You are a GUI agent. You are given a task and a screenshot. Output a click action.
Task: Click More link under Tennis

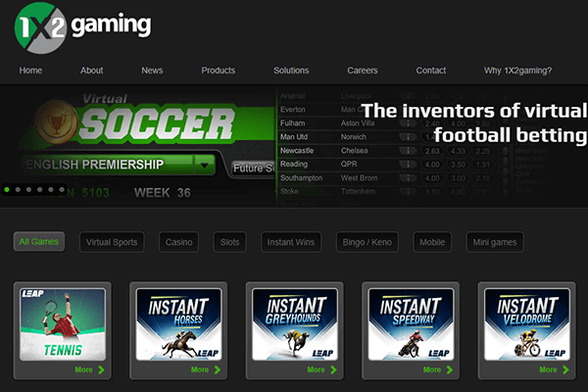click(x=83, y=369)
